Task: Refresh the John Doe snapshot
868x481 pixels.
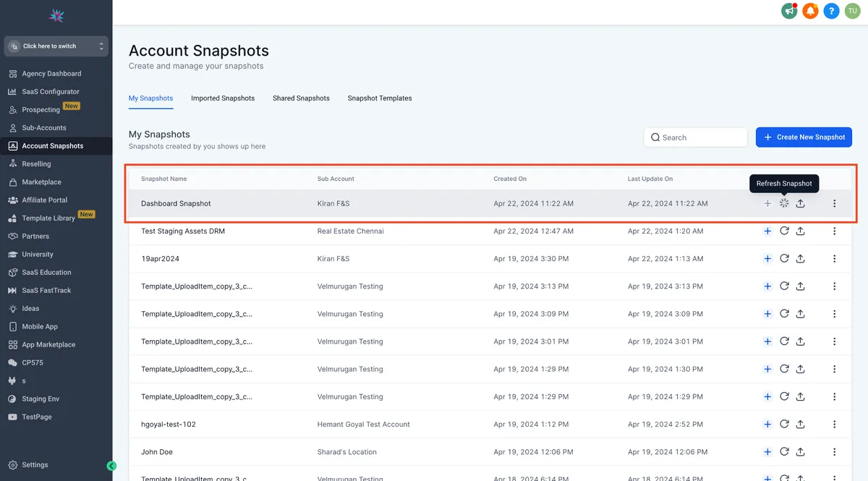Action: [x=784, y=452]
